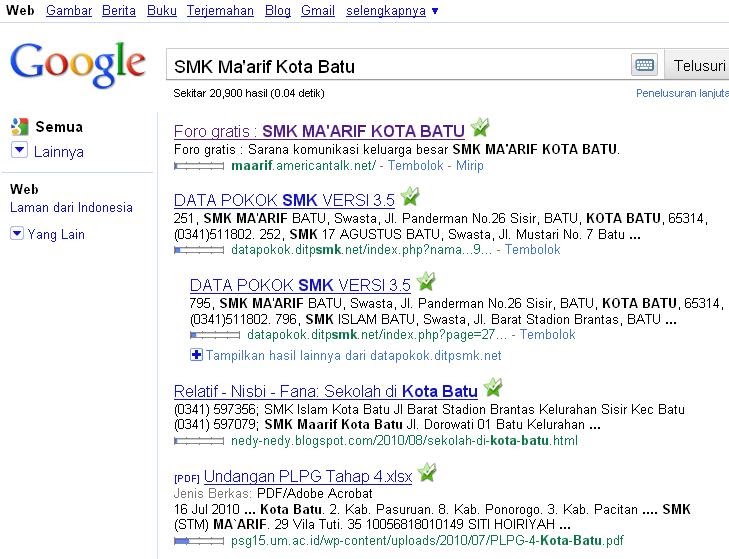Image resolution: width=729 pixels, height=559 pixels.
Task: Click Tembolok link for datapokok index.php?page=27 result
Action: tap(547, 334)
